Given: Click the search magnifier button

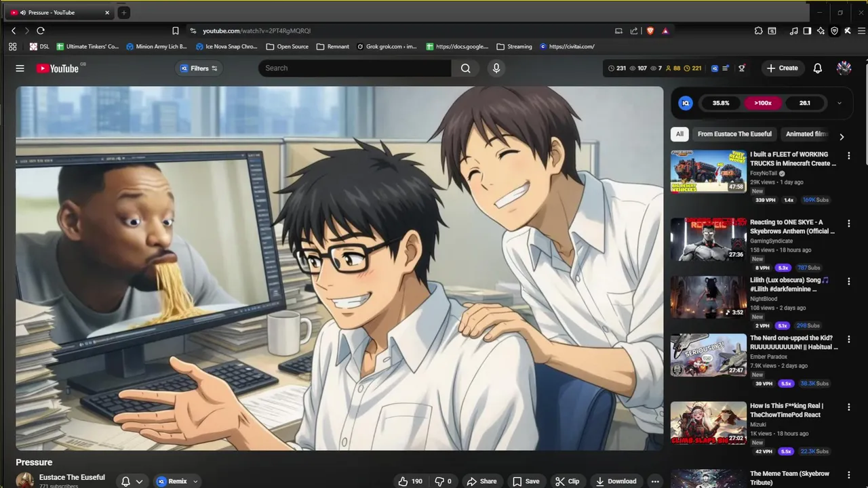Looking at the screenshot, I should (465, 68).
